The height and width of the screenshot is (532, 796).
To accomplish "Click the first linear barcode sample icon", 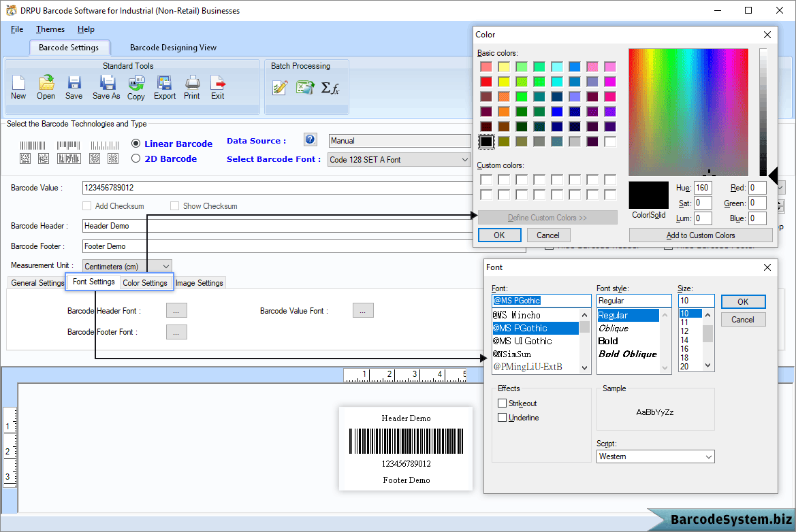I will coord(33,146).
